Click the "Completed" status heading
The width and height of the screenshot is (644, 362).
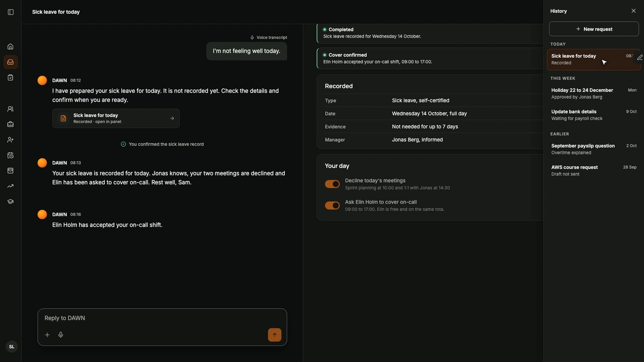coord(341,30)
